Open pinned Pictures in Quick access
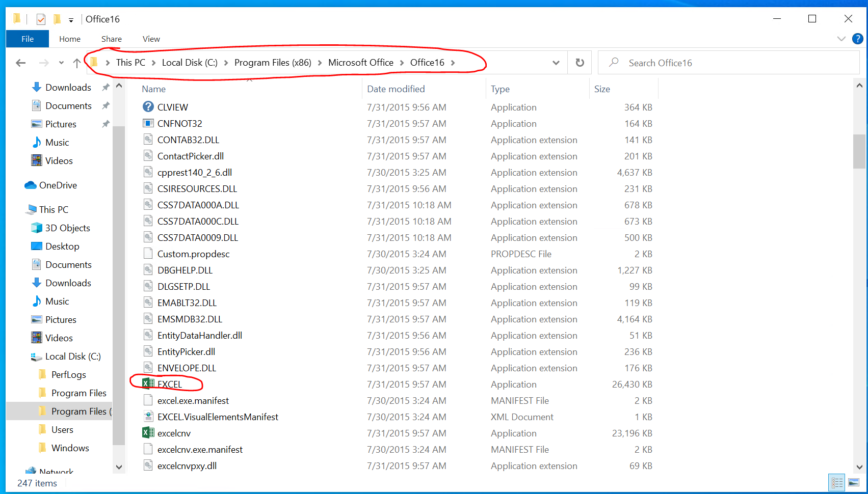This screenshot has width=868, height=494. click(61, 124)
